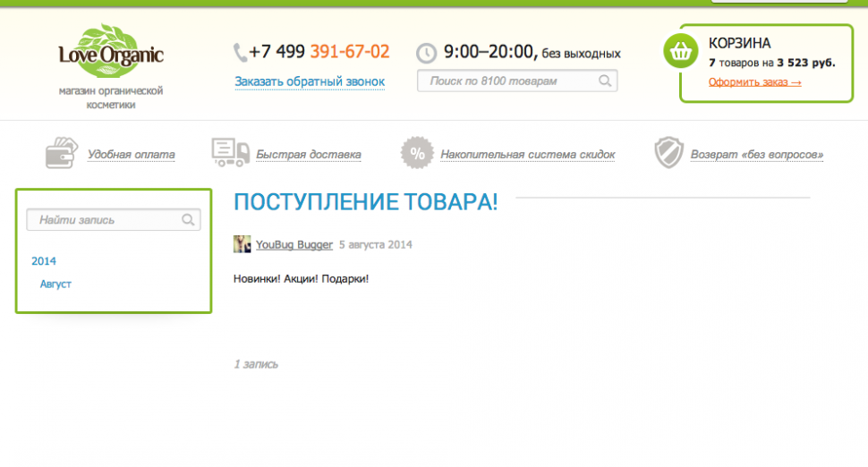The width and height of the screenshot is (868, 467).
Task: Click the phone handset icon
Action: (x=240, y=53)
